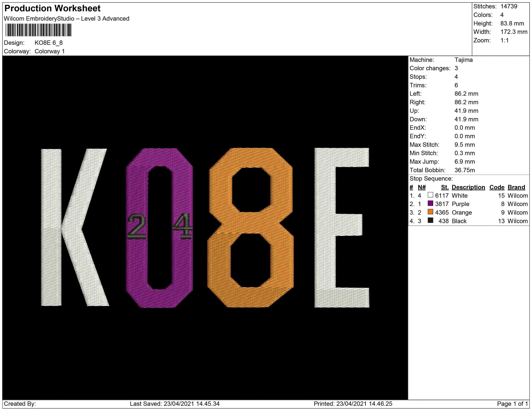Click the Page 1 of 1 footer

[x=512, y=404]
